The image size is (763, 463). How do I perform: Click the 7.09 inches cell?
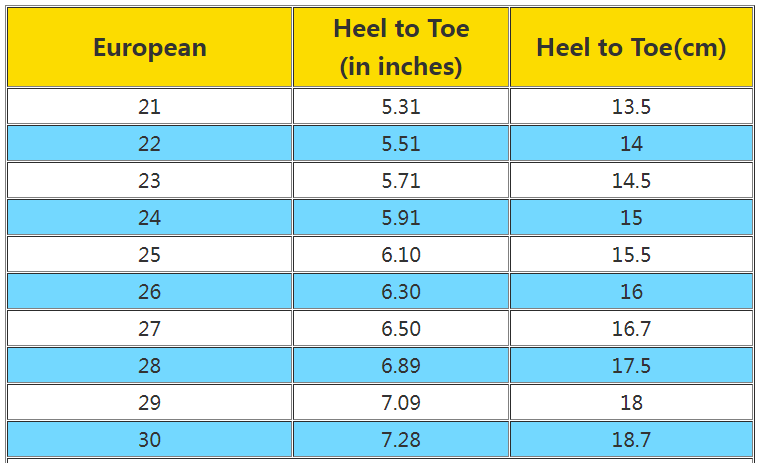pyautogui.click(x=401, y=402)
